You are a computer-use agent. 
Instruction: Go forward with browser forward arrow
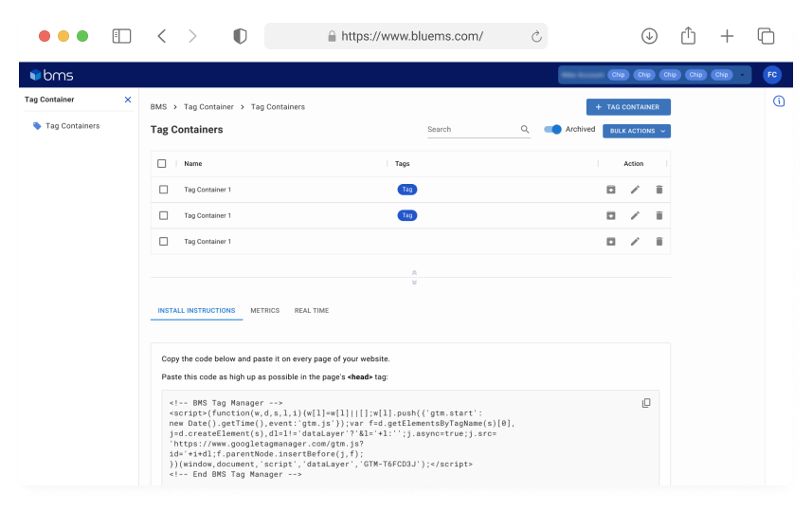pos(192,36)
